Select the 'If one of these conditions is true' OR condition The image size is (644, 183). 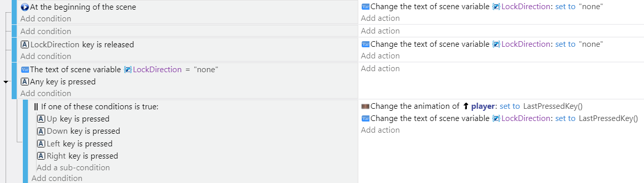pyautogui.click(x=96, y=107)
